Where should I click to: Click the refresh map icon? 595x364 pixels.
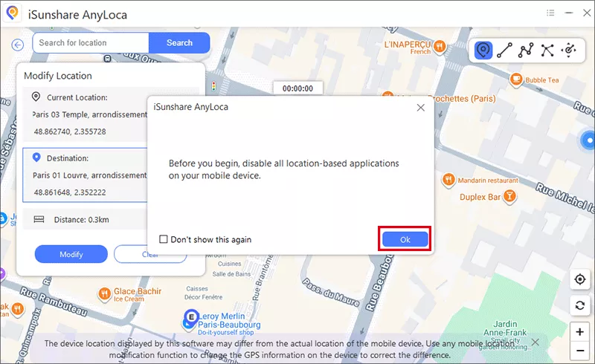(580, 305)
